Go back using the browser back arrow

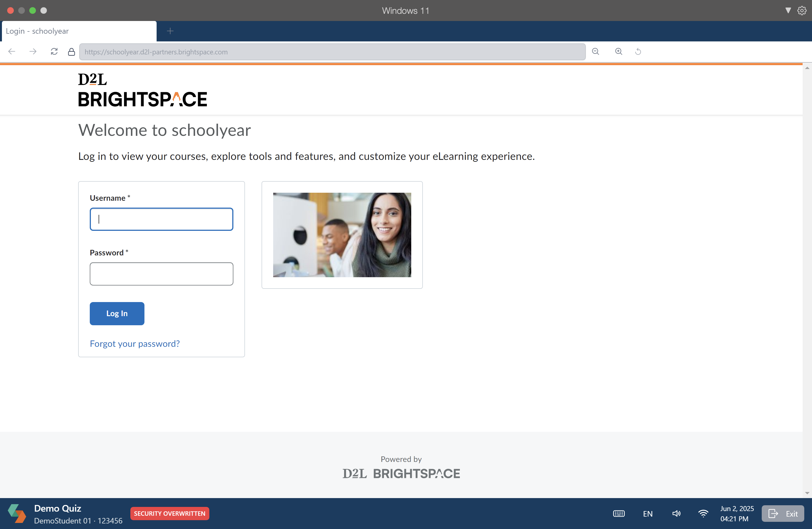tap(12, 52)
